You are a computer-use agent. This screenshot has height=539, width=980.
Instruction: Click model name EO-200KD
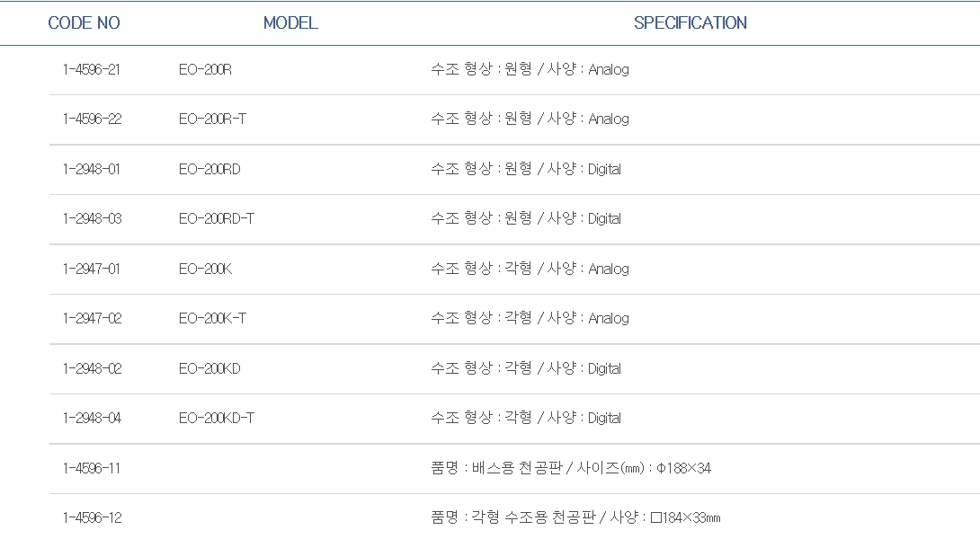[x=209, y=369]
